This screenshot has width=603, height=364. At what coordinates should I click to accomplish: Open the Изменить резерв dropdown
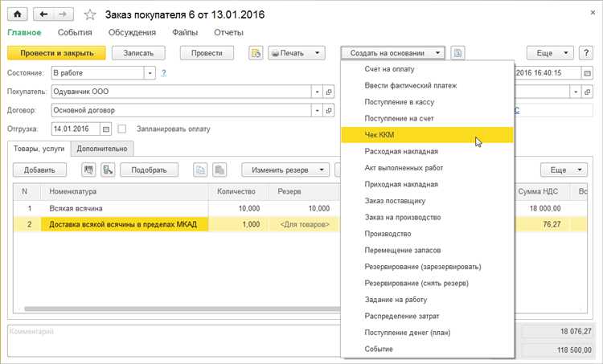coord(285,170)
